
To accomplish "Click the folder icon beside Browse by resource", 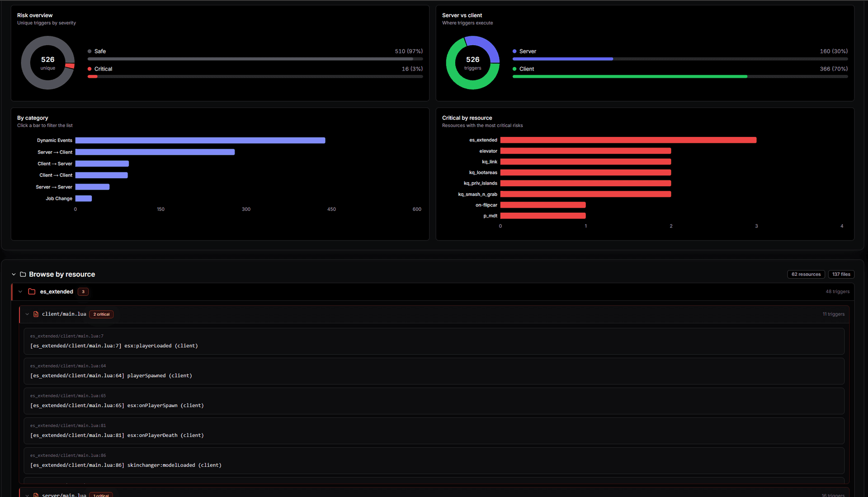I will pos(23,275).
